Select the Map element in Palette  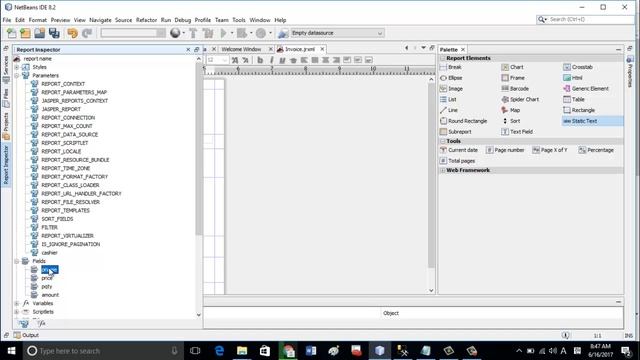pos(511,110)
